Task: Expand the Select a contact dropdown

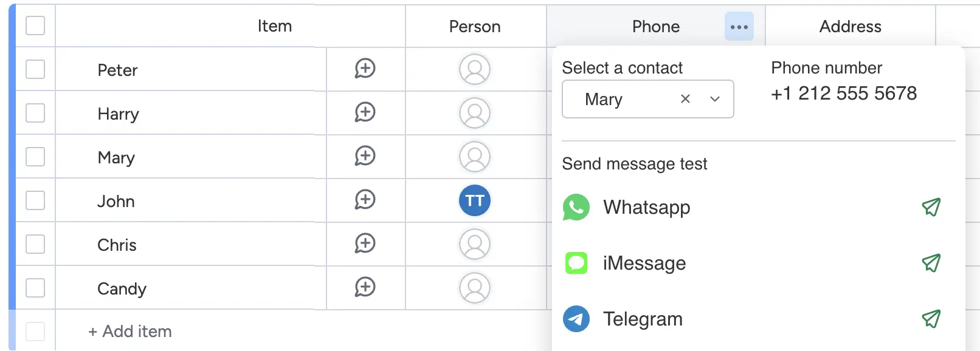Action: pos(715,99)
